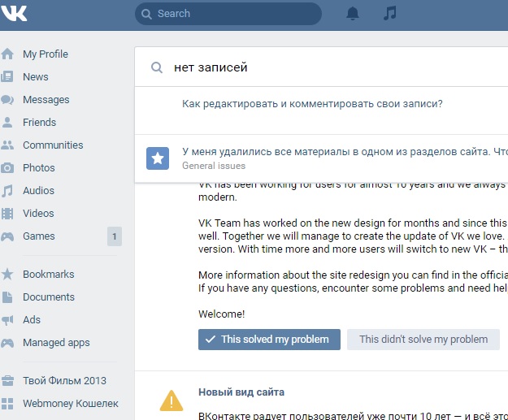Click the star icon beside Bookmarks
The height and width of the screenshot is (420, 508).
pos(7,275)
